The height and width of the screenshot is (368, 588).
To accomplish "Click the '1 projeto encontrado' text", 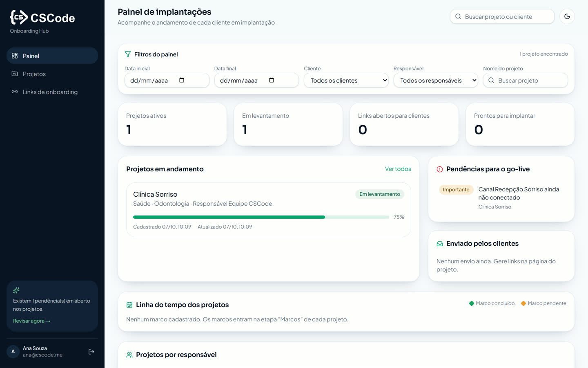I will pos(543,54).
